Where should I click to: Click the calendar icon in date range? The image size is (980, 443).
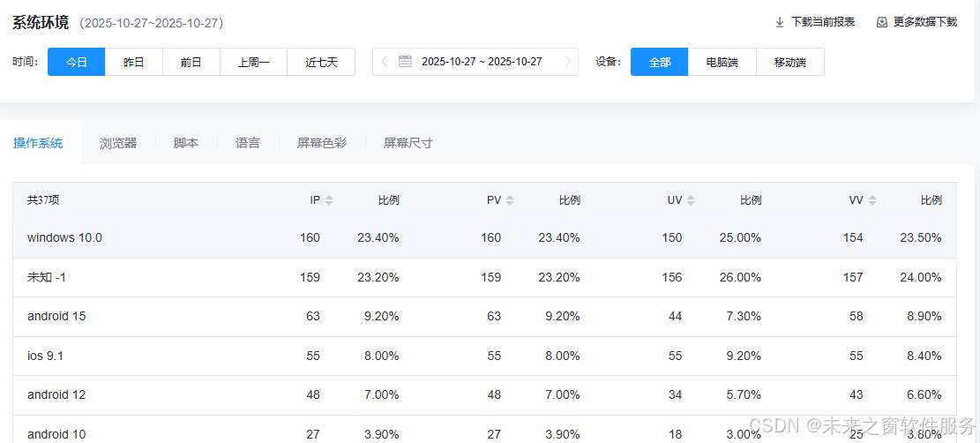pyautogui.click(x=405, y=61)
